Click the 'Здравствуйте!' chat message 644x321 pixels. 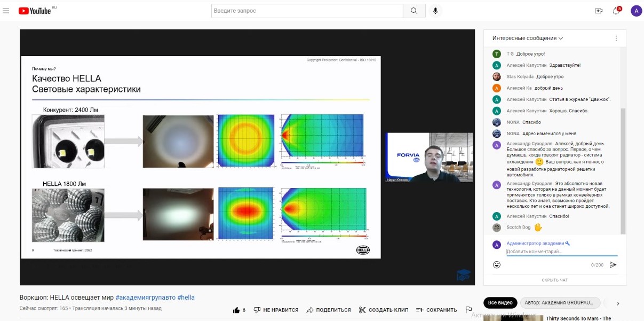pos(565,65)
